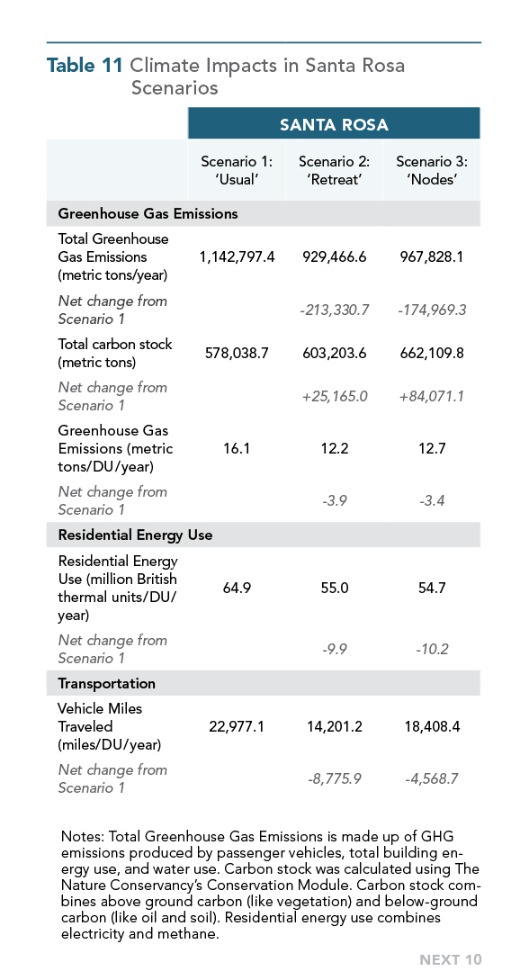
Task: Click the residential energy value 64.9
Action: 237,589
